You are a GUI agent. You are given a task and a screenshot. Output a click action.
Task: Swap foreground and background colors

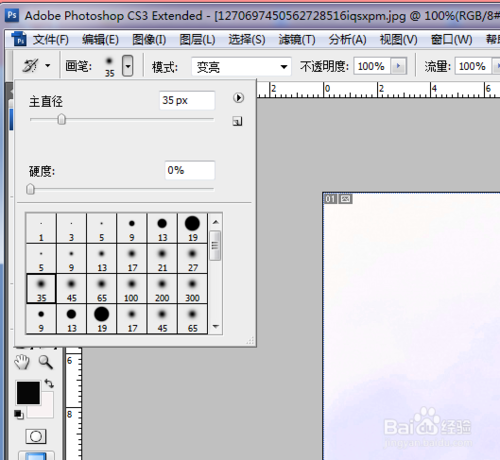coord(49,384)
